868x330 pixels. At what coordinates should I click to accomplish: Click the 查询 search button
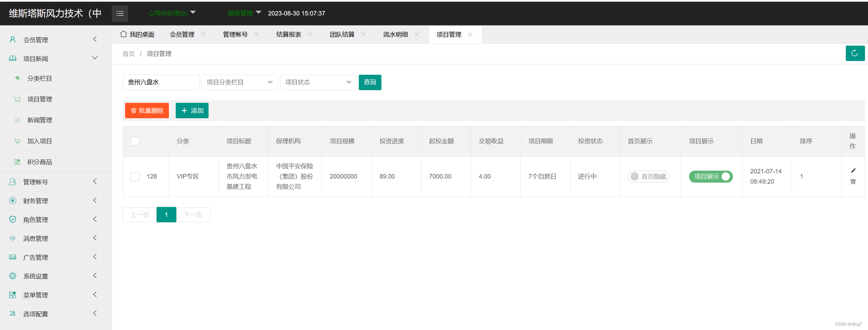click(370, 82)
